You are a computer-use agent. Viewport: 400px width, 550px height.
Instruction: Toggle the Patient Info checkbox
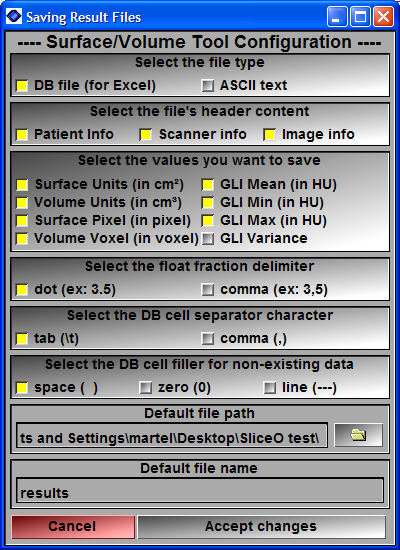click(22, 134)
